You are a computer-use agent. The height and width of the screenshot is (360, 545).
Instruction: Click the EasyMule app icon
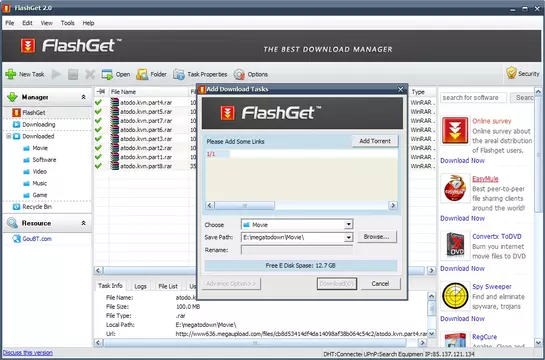tap(455, 188)
